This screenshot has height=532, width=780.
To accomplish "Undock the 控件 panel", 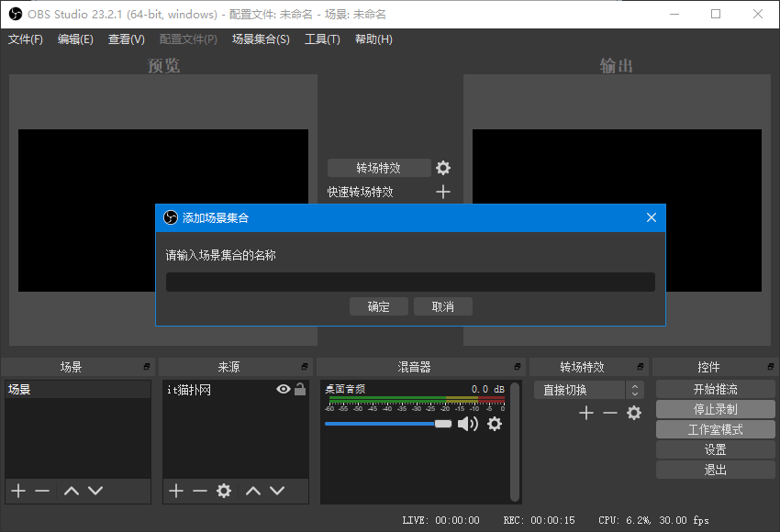I will click(x=771, y=366).
